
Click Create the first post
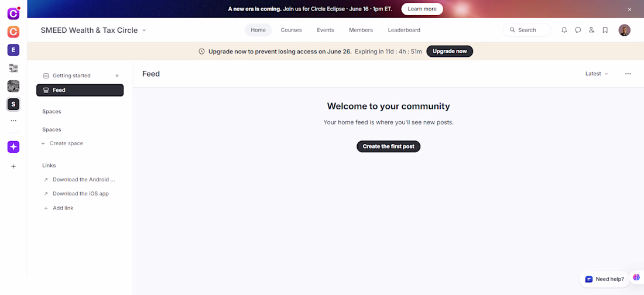coord(389,146)
